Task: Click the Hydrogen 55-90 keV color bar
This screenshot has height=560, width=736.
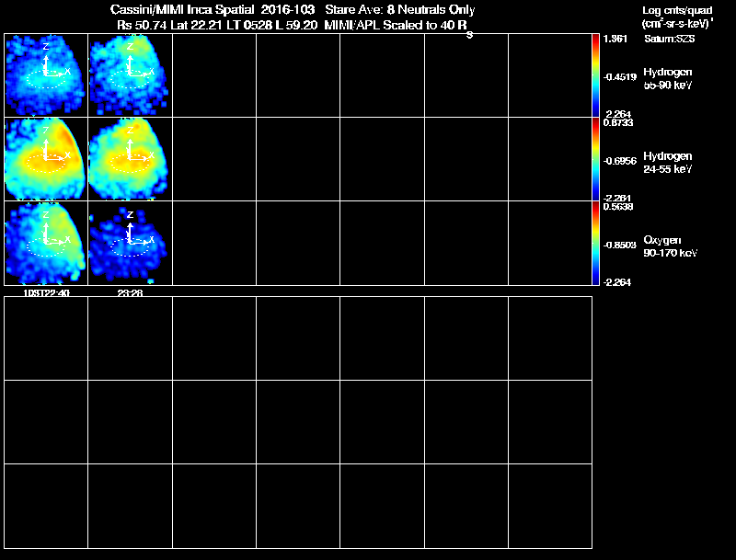Action: [x=595, y=75]
